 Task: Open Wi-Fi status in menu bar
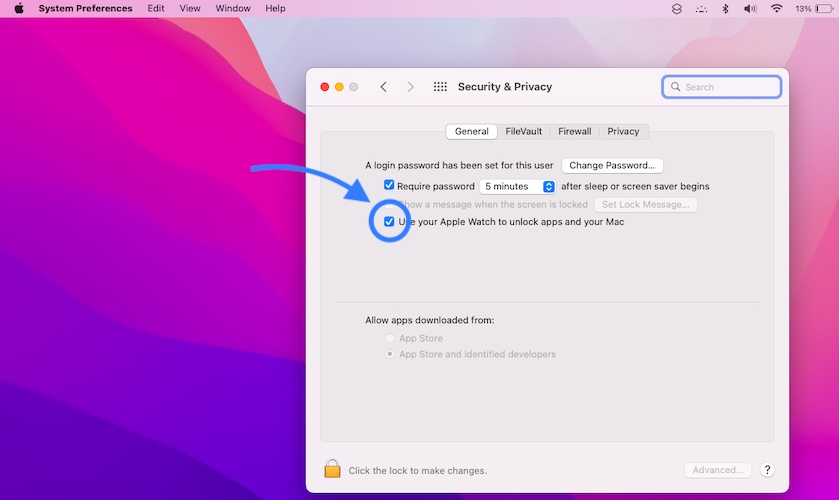776,9
